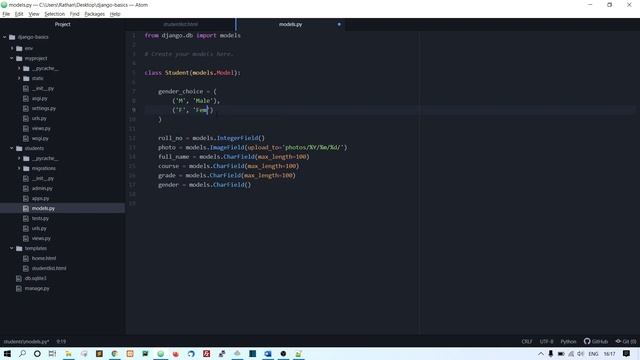Open manage.py file icon in tree

[18, 288]
